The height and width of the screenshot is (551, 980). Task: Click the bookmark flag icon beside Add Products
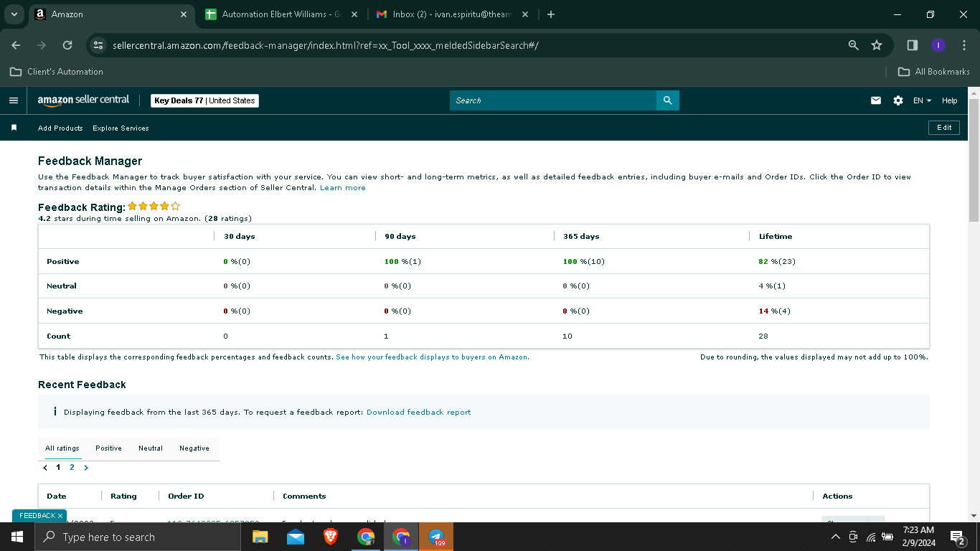click(14, 128)
